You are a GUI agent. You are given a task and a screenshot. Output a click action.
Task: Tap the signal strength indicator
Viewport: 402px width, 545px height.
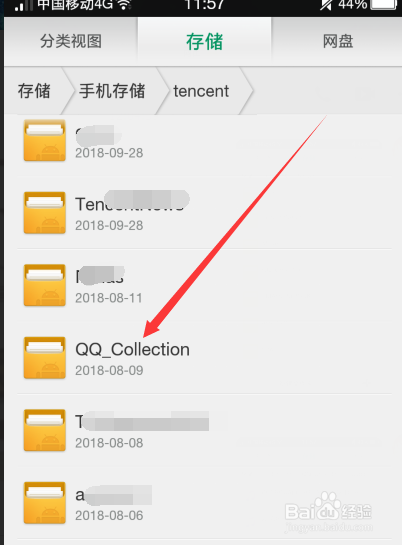point(24,5)
